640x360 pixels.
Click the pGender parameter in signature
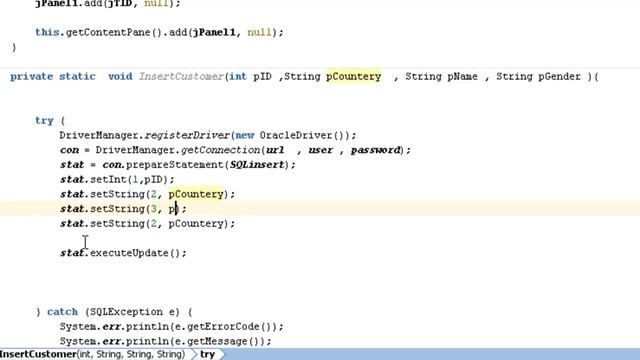(x=559, y=77)
